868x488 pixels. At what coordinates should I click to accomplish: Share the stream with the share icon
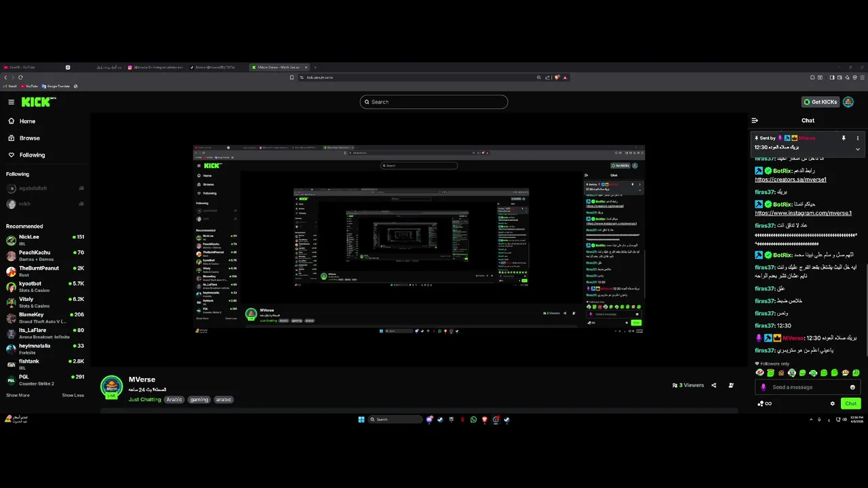coord(713,385)
